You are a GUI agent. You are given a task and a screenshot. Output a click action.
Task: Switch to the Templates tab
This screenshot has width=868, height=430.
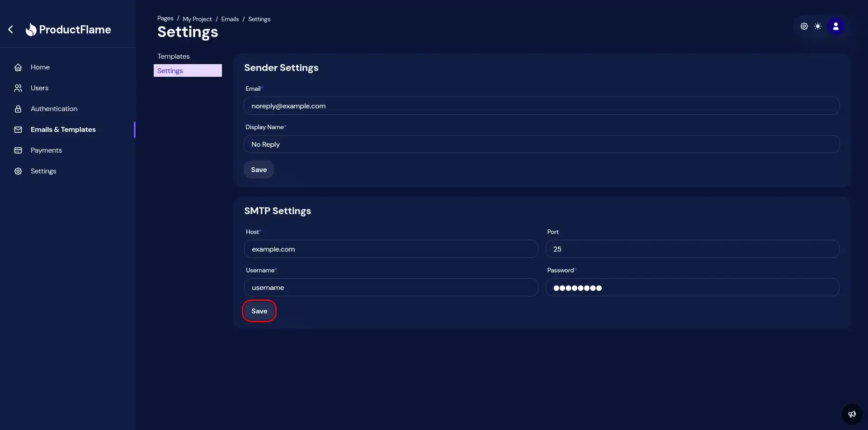click(x=174, y=56)
